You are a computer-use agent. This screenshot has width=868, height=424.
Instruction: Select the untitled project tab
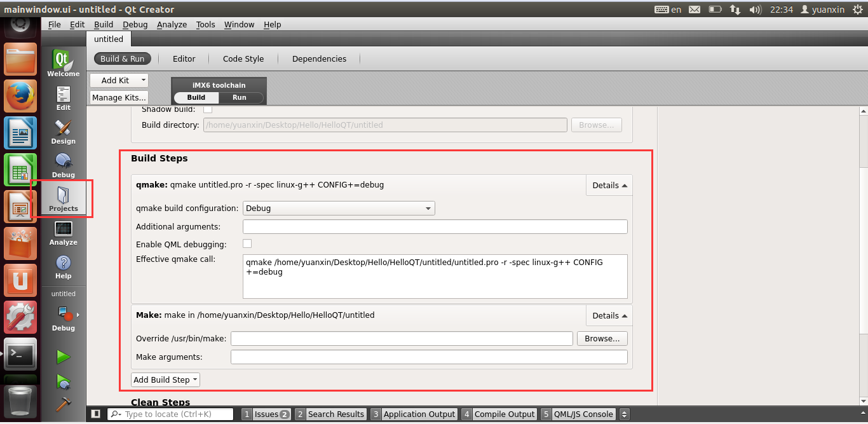pos(109,39)
